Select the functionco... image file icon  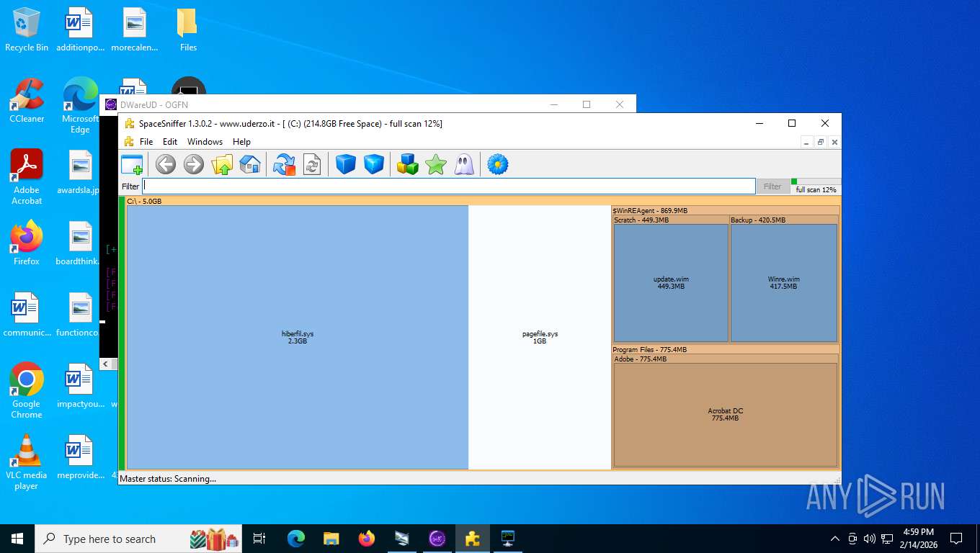pyautogui.click(x=80, y=315)
